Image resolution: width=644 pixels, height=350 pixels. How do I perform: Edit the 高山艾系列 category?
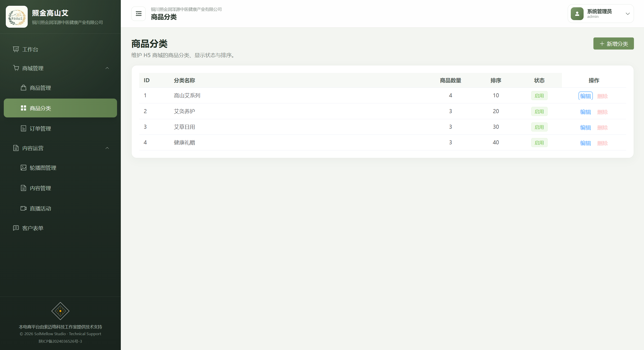point(585,96)
